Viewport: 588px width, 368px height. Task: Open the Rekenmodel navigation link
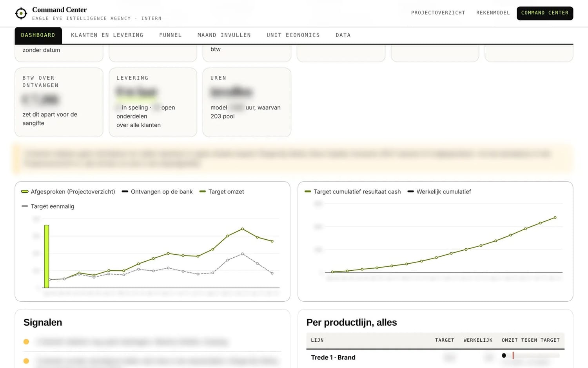pos(493,13)
